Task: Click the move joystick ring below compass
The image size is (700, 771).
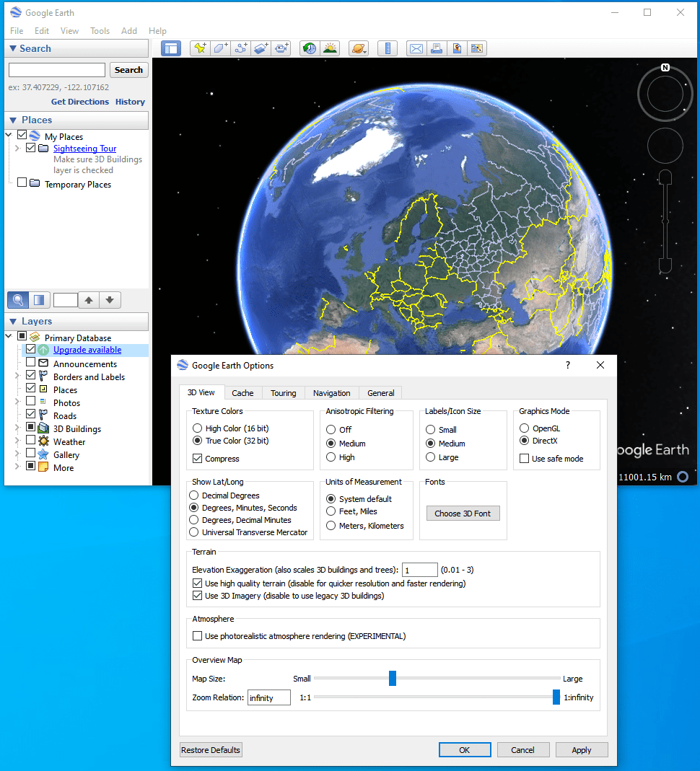Action: [x=665, y=146]
